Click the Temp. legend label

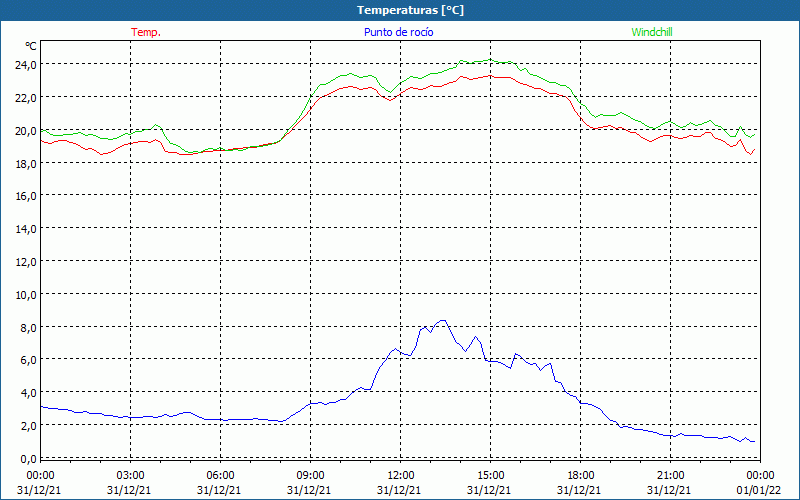(146, 32)
